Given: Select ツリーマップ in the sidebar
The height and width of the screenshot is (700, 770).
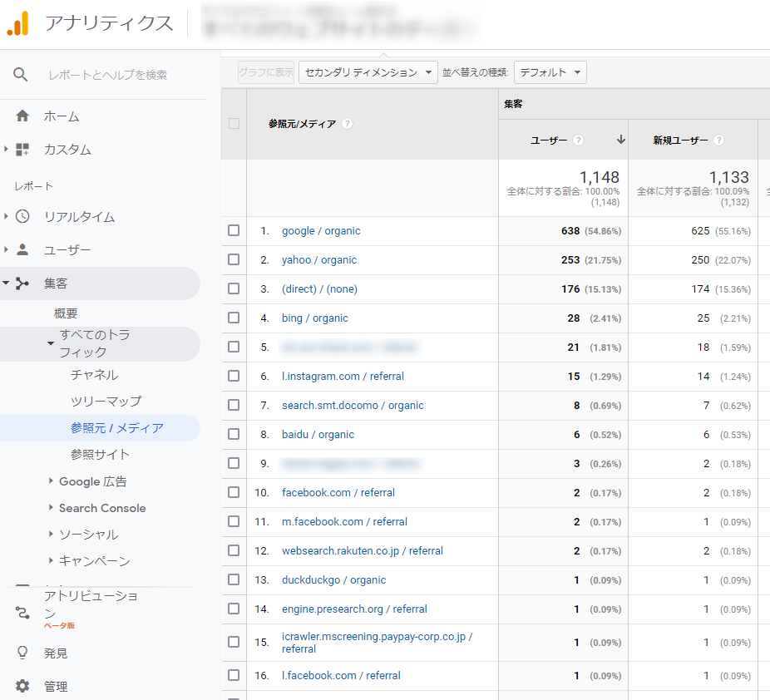Looking at the screenshot, I should [x=106, y=402].
